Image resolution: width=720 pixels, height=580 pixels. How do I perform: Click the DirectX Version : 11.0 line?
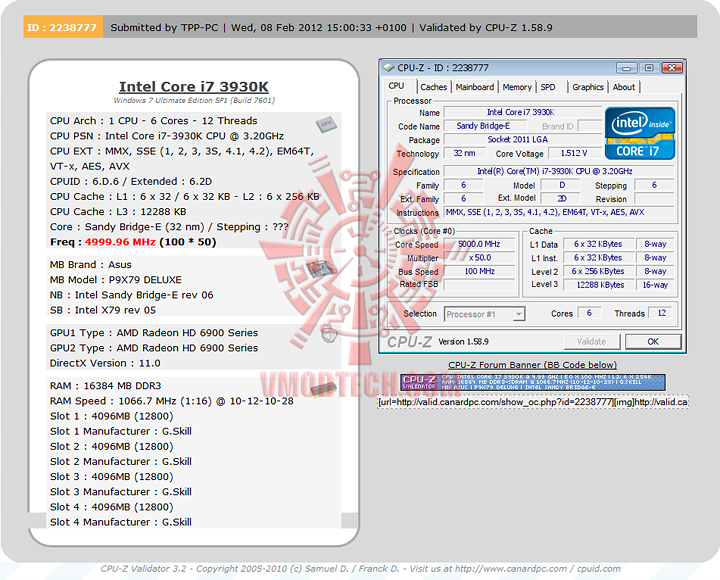(105, 363)
